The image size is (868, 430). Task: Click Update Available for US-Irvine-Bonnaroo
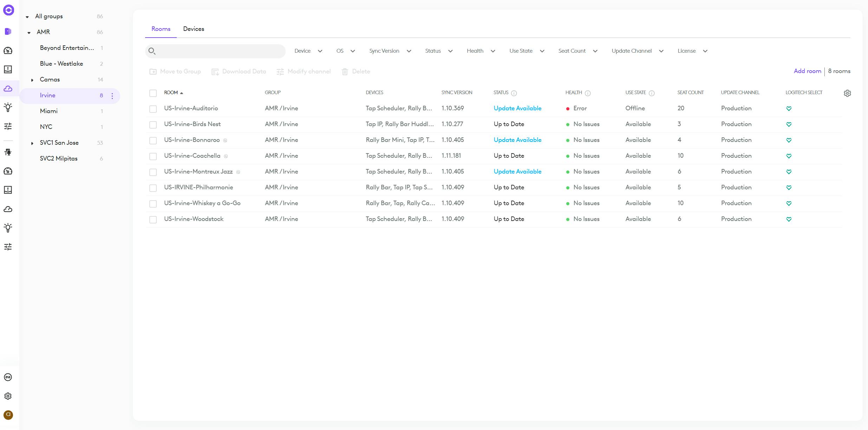click(517, 140)
